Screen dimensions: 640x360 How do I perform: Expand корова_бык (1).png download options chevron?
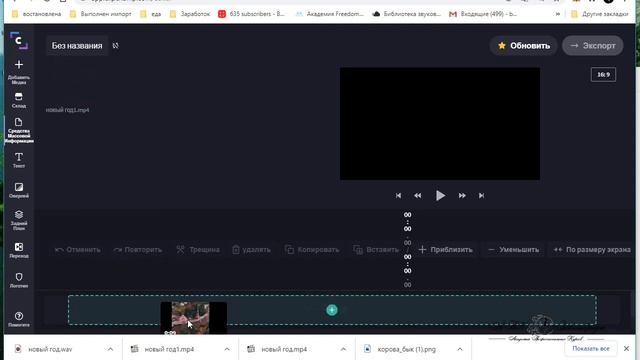pos(460,349)
